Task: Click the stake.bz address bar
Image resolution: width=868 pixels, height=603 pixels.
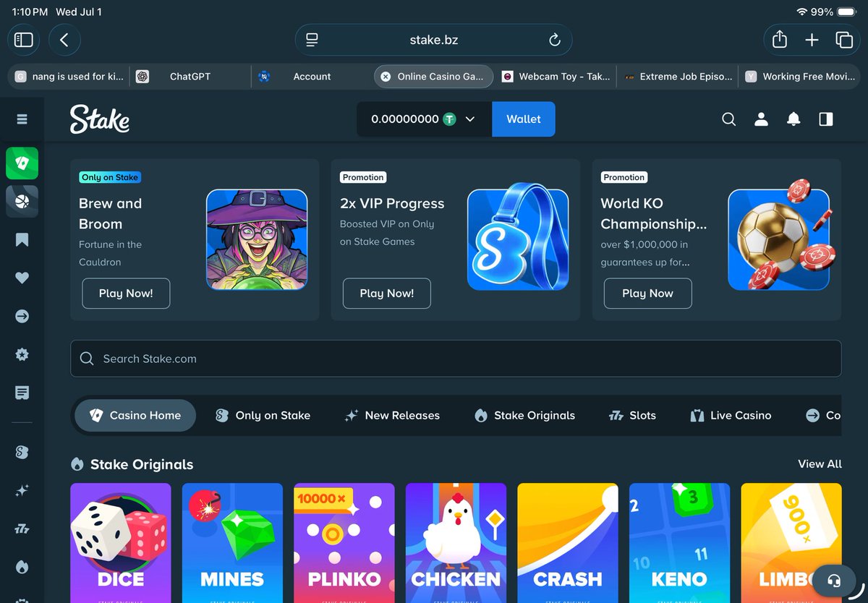Action: (x=433, y=40)
